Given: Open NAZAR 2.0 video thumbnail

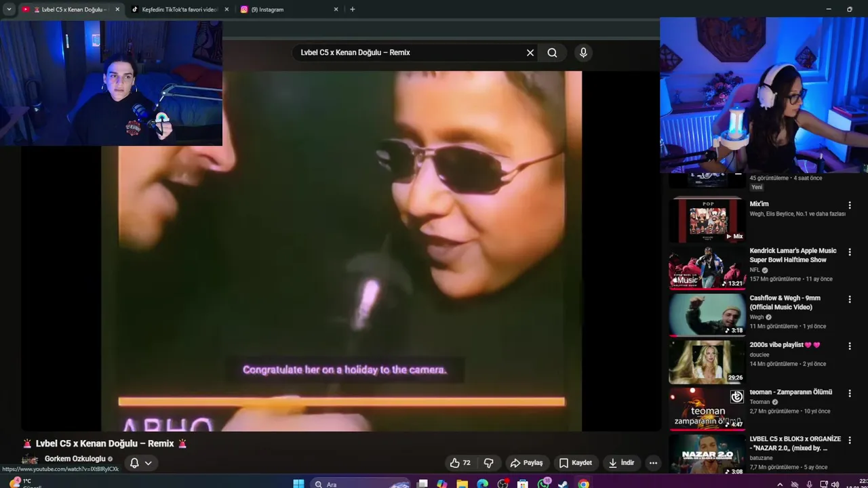Looking at the screenshot, I should 707,454.
